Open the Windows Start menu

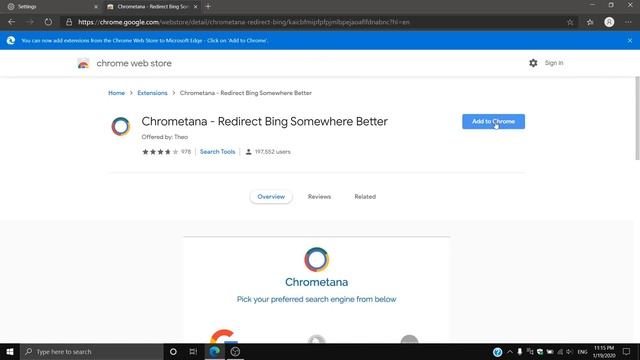point(10,351)
